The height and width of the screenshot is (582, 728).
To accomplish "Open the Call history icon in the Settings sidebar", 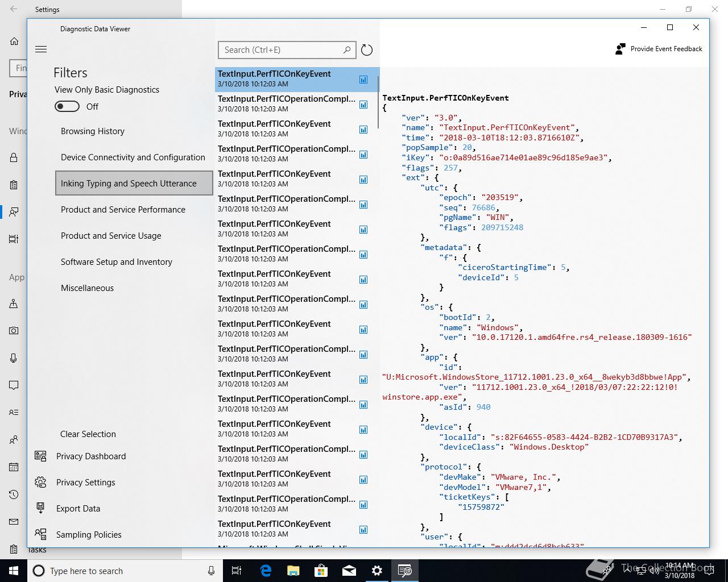I will pos(14,494).
